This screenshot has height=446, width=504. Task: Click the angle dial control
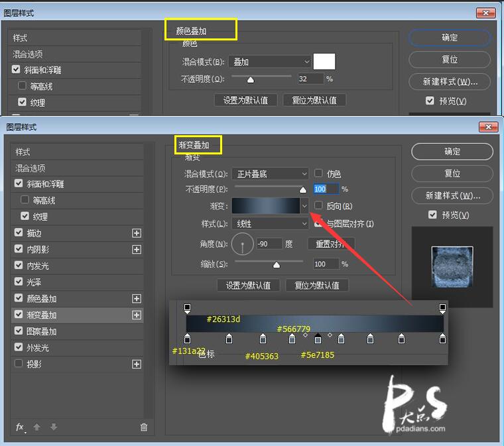242,245
